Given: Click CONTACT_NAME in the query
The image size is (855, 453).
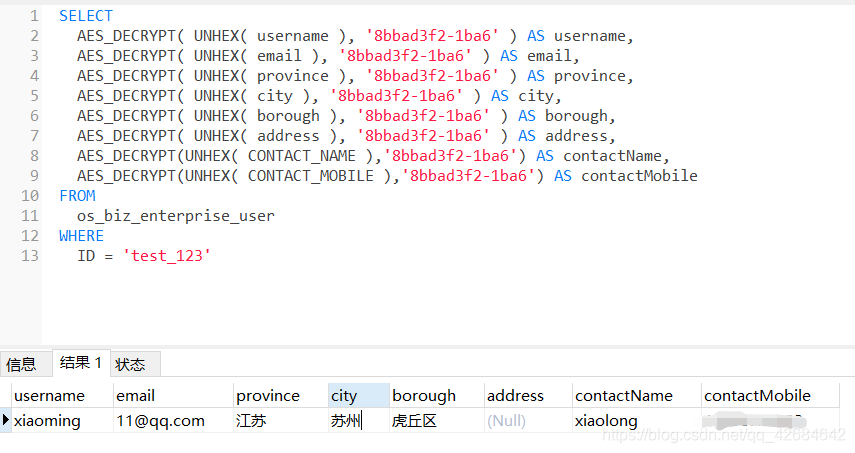Looking at the screenshot, I should (x=302, y=156).
